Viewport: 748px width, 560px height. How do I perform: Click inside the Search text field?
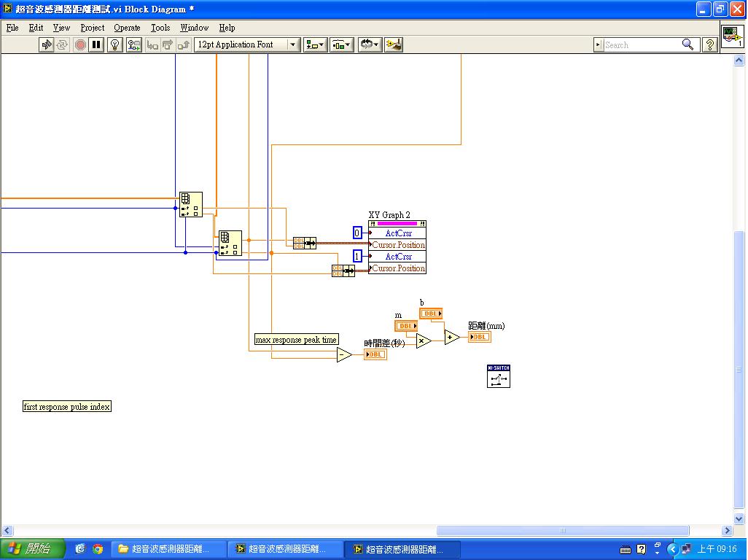642,44
